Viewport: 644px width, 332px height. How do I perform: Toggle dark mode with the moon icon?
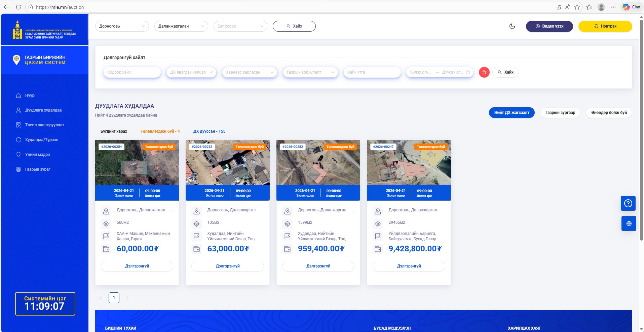click(x=512, y=26)
